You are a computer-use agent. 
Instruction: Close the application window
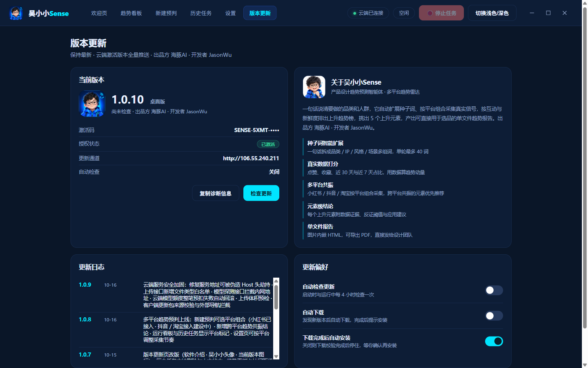565,13
